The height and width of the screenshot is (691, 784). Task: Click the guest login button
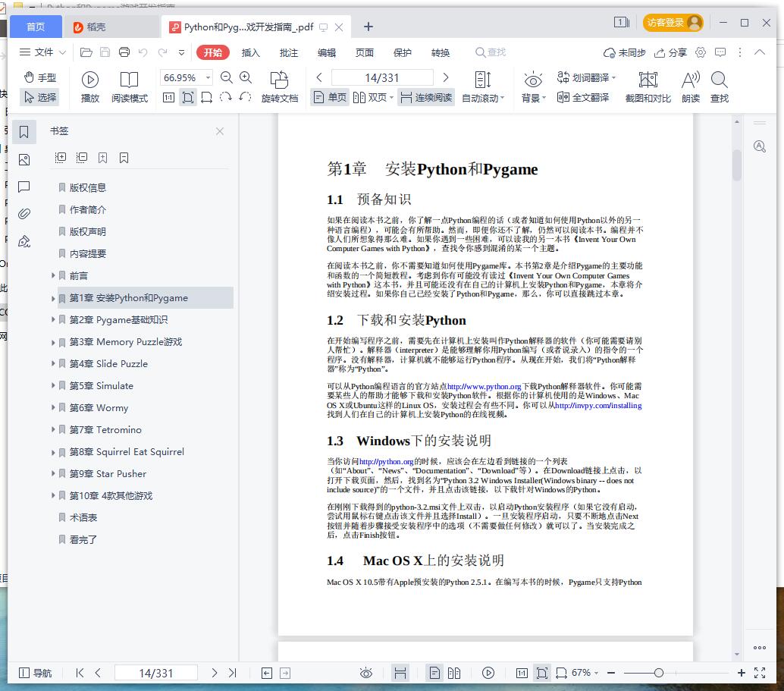pos(673,23)
